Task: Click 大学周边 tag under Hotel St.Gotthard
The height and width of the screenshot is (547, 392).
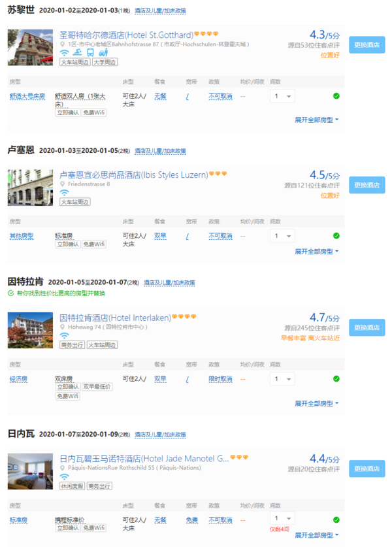Action: click(x=105, y=62)
